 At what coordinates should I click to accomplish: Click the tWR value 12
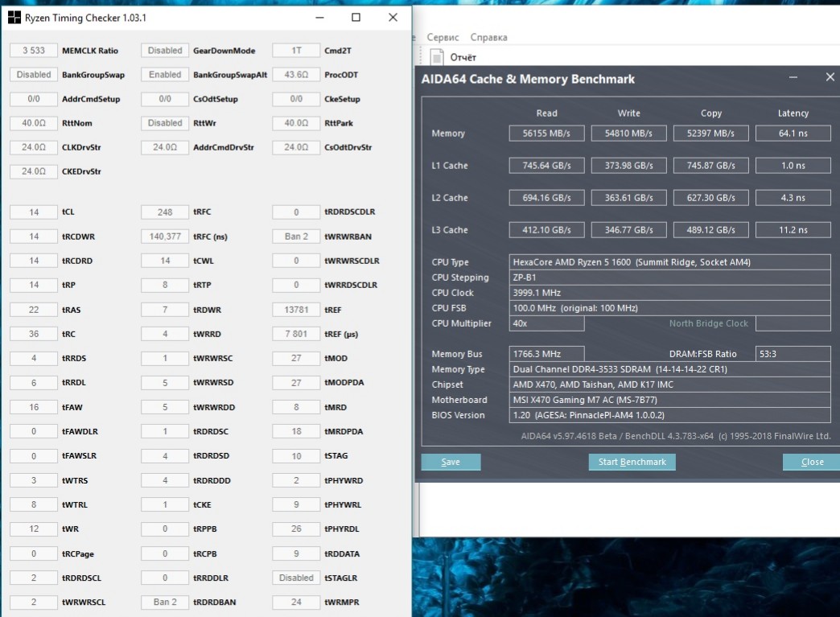click(33, 529)
